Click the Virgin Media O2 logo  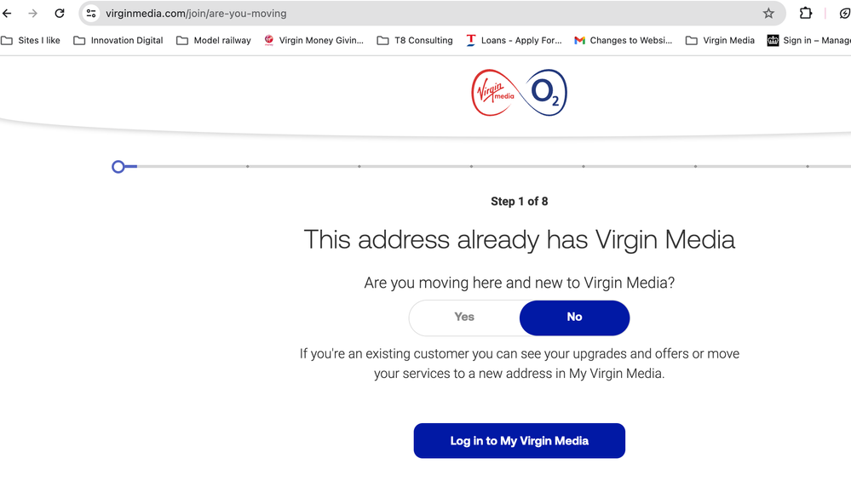(520, 93)
